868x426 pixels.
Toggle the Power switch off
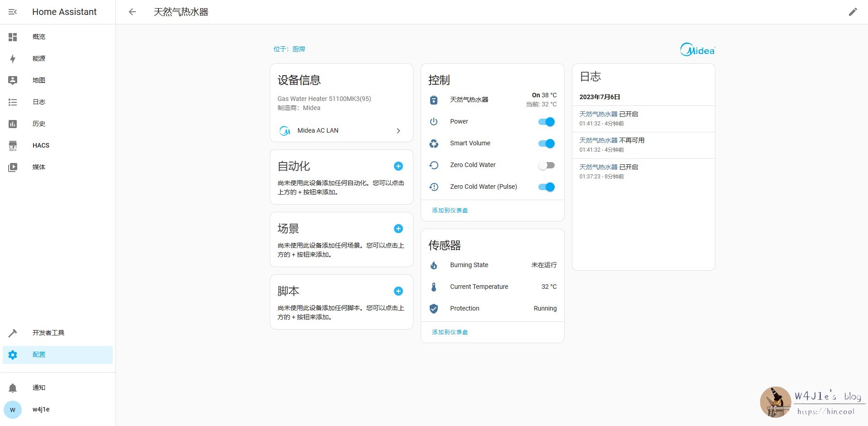click(547, 121)
